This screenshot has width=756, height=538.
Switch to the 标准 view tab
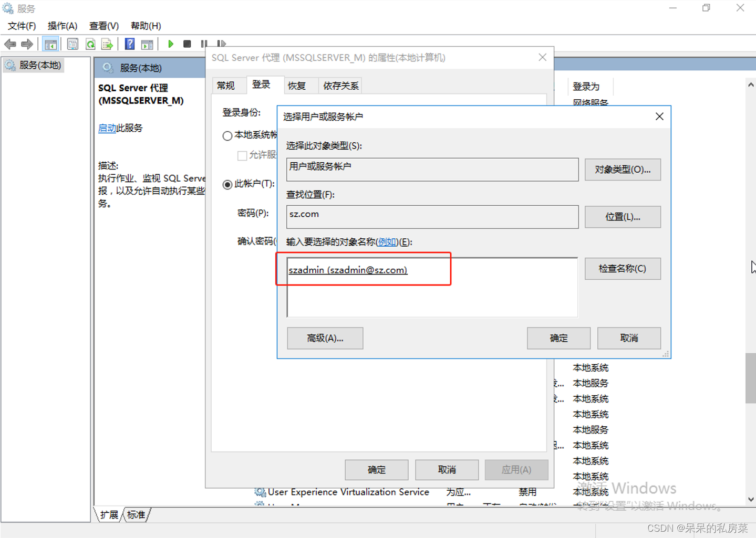137,515
